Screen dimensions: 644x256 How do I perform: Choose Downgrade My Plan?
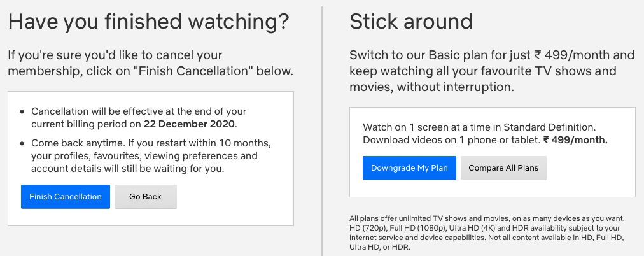point(409,167)
